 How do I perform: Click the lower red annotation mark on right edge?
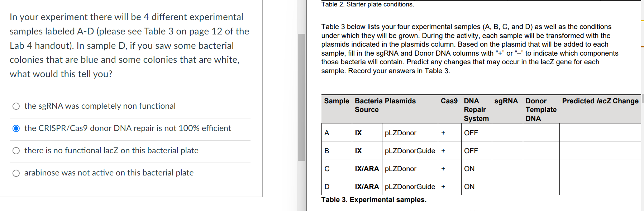pos(642,46)
